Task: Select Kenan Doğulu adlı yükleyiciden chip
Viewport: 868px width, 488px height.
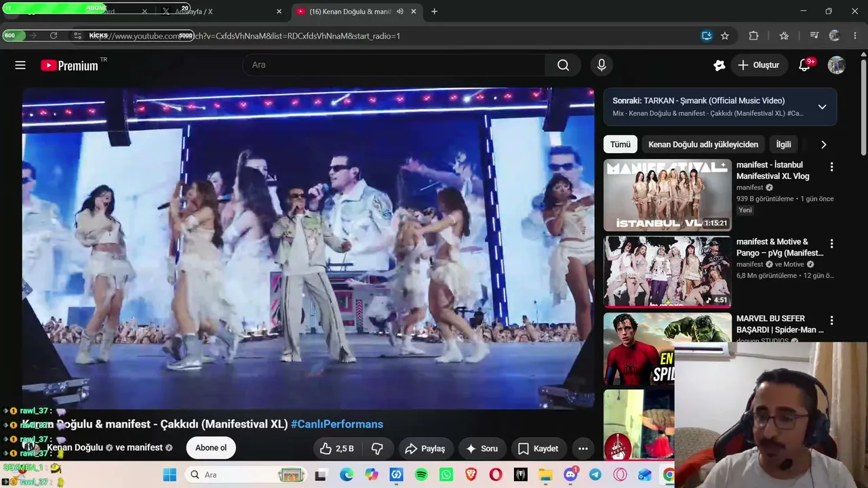Action: [703, 144]
